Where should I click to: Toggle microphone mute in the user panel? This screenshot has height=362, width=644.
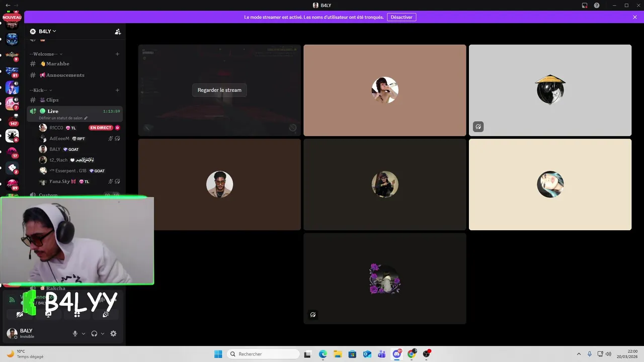point(75,333)
